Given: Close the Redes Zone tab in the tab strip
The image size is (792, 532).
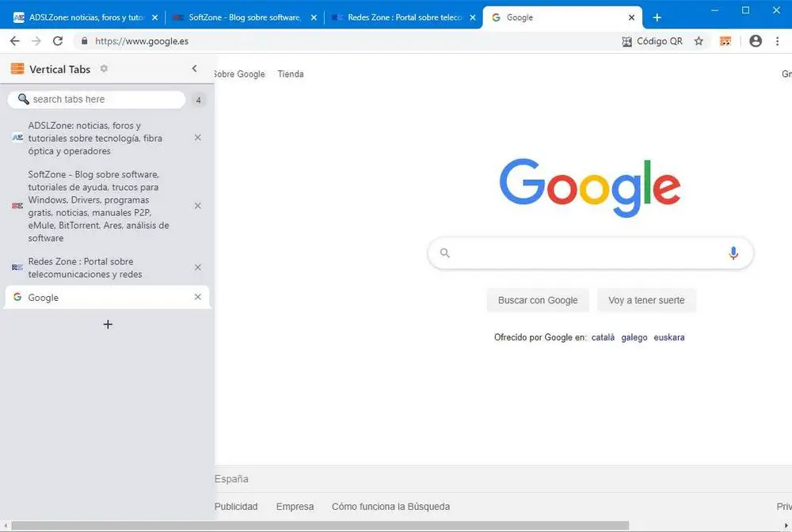Looking at the screenshot, I should click(472, 17).
